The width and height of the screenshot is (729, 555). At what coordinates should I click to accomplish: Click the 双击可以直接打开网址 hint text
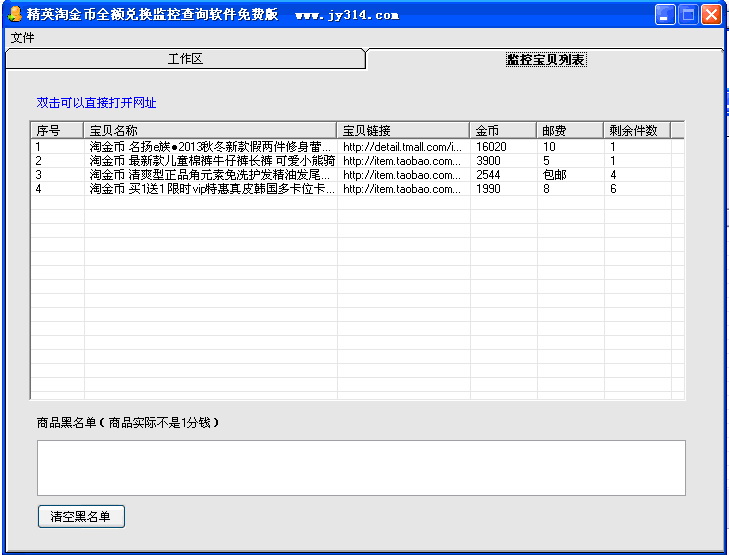(x=96, y=103)
